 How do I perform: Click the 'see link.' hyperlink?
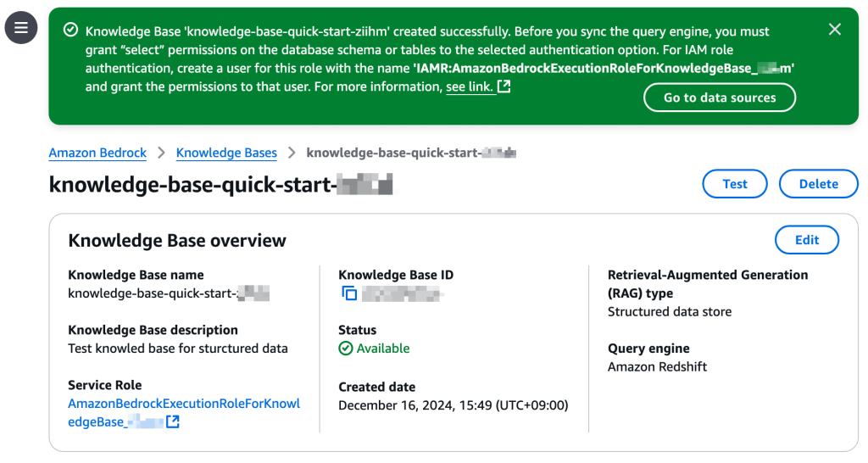470,87
